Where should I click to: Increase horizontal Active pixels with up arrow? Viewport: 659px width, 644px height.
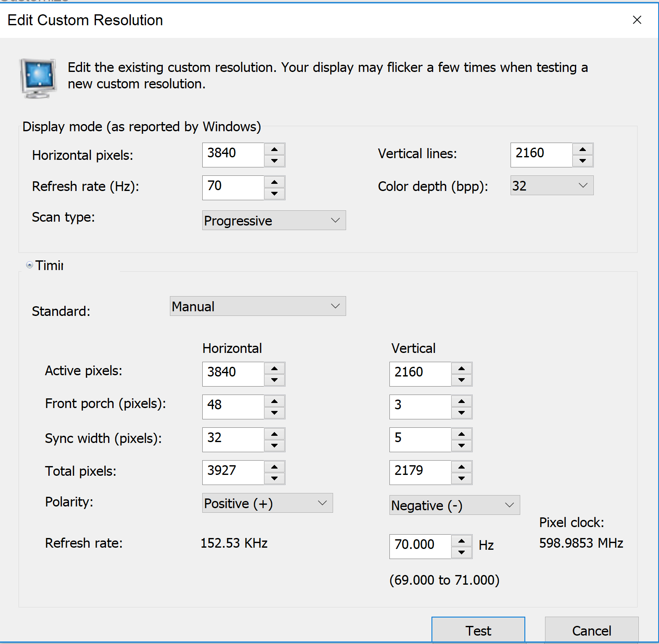pos(275,368)
